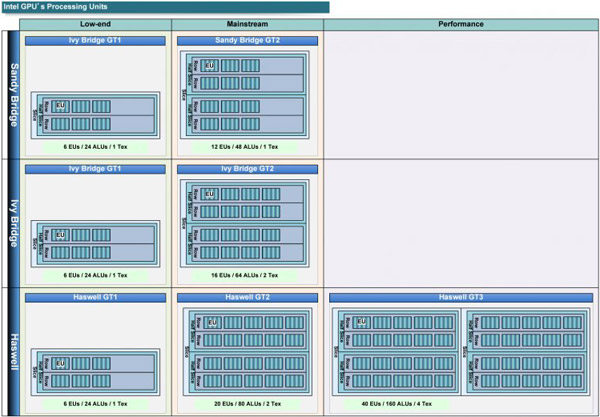Select the Performance column header
The height and width of the screenshot is (417, 600).
(459, 23)
